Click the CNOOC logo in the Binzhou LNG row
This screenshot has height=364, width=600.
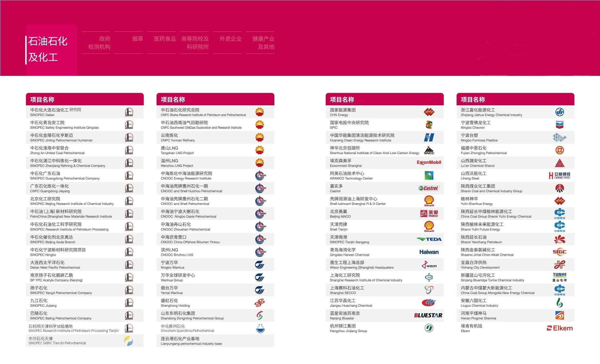coord(261,252)
